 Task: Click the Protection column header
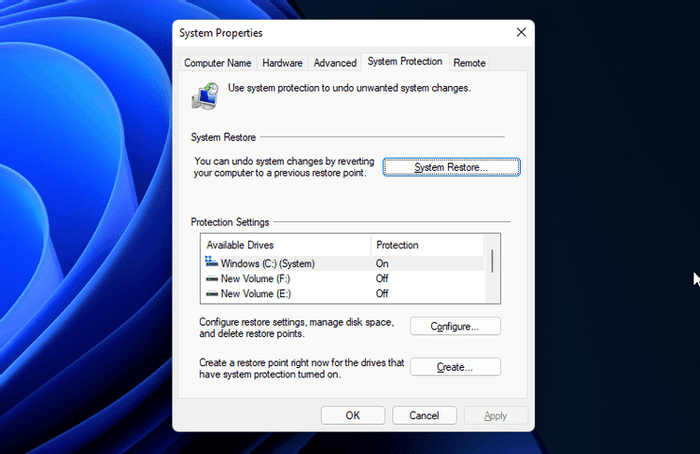tap(427, 245)
